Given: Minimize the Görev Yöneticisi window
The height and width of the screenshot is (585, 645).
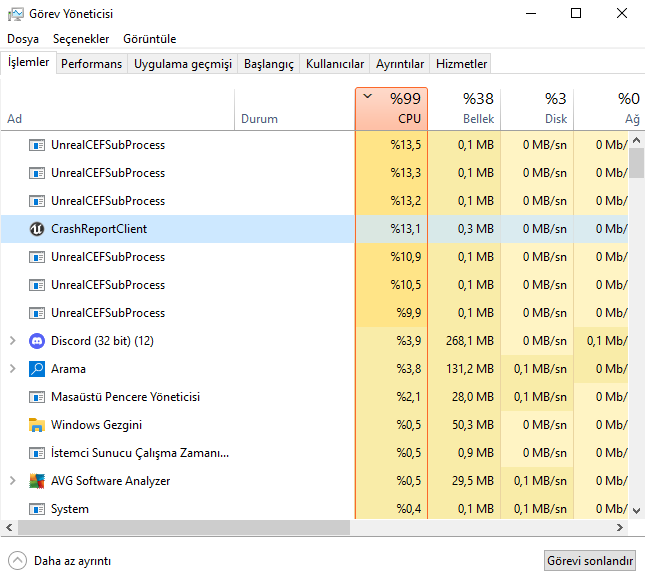Looking at the screenshot, I should coord(531,14).
